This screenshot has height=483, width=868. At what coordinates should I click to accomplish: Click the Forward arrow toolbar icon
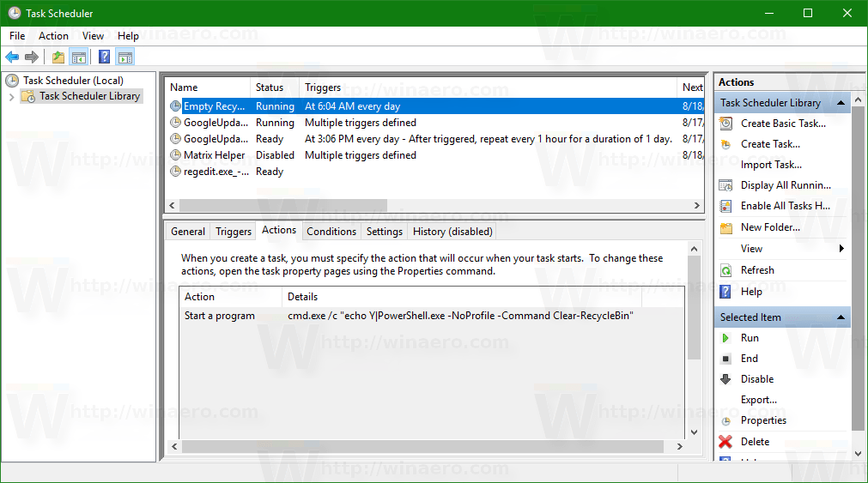click(32, 57)
